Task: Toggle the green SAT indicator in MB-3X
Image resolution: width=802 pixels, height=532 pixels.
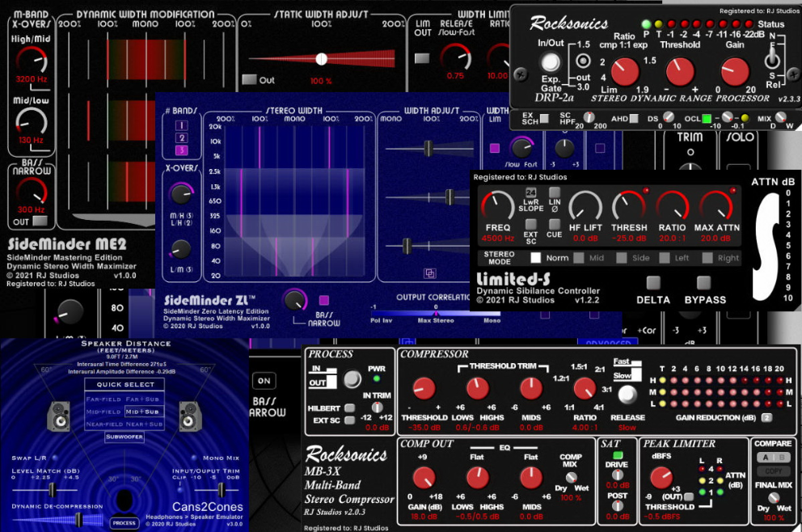Action: click(618, 454)
